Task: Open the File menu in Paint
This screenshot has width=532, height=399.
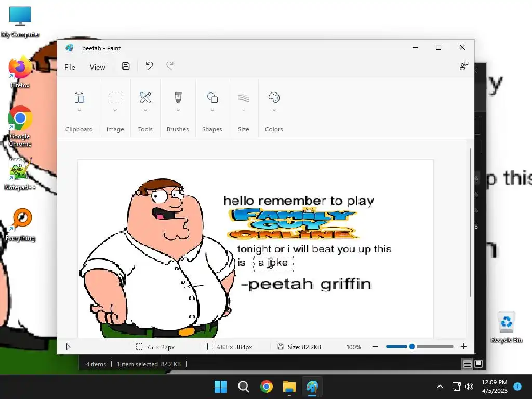Action: tap(70, 67)
